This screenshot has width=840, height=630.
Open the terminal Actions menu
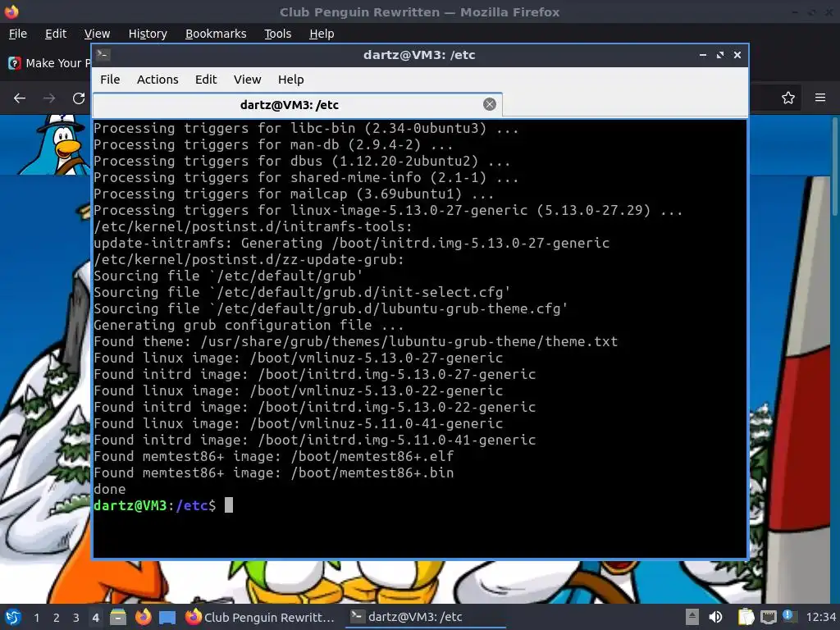157,80
